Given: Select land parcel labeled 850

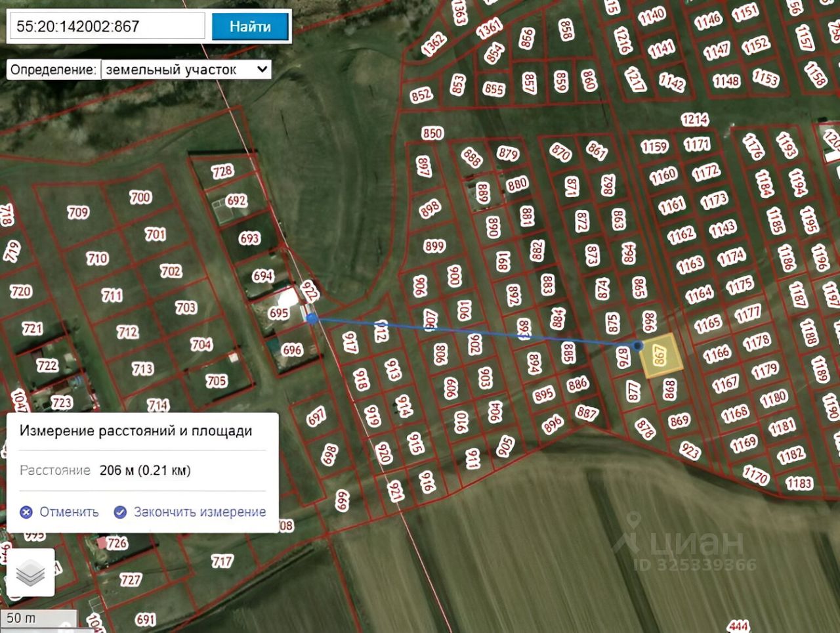Looking at the screenshot, I should 432,133.
